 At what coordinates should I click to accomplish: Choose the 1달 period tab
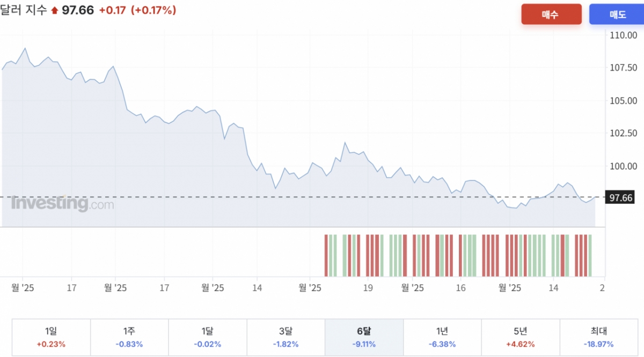(x=208, y=337)
